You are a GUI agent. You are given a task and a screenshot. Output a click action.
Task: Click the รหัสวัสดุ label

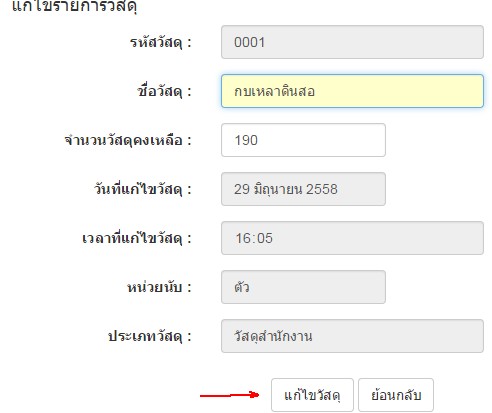coord(161,43)
